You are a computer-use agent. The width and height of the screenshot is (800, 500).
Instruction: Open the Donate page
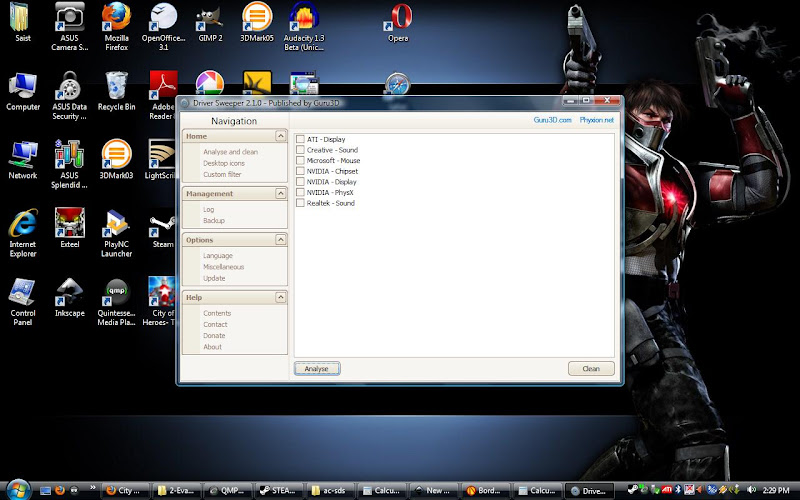[214, 336]
